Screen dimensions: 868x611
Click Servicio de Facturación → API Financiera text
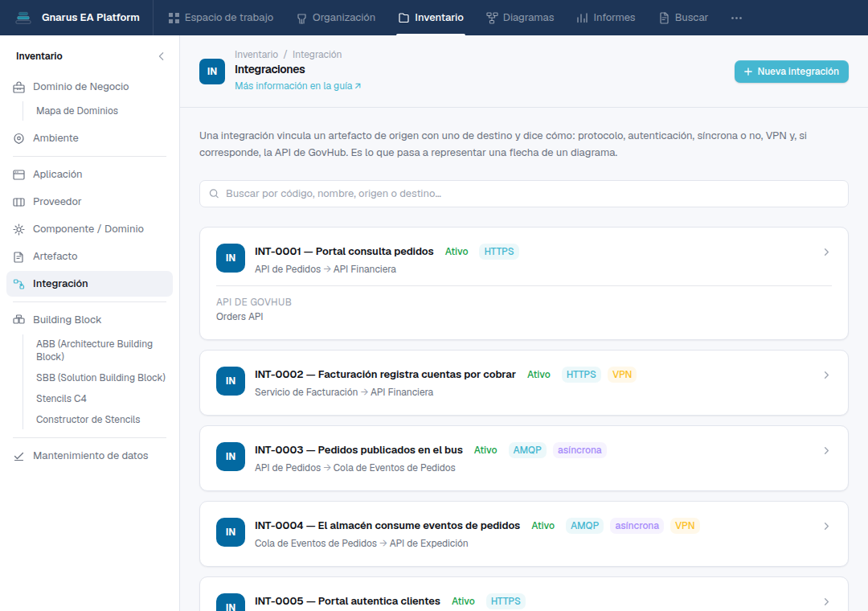[x=344, y=392]
